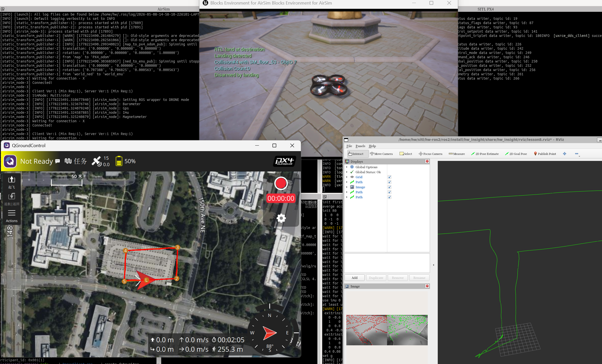This screenshot has width=602, height=364.
Task: Expand Global Options in Displays tree
Action: click(x=347, y=167)
